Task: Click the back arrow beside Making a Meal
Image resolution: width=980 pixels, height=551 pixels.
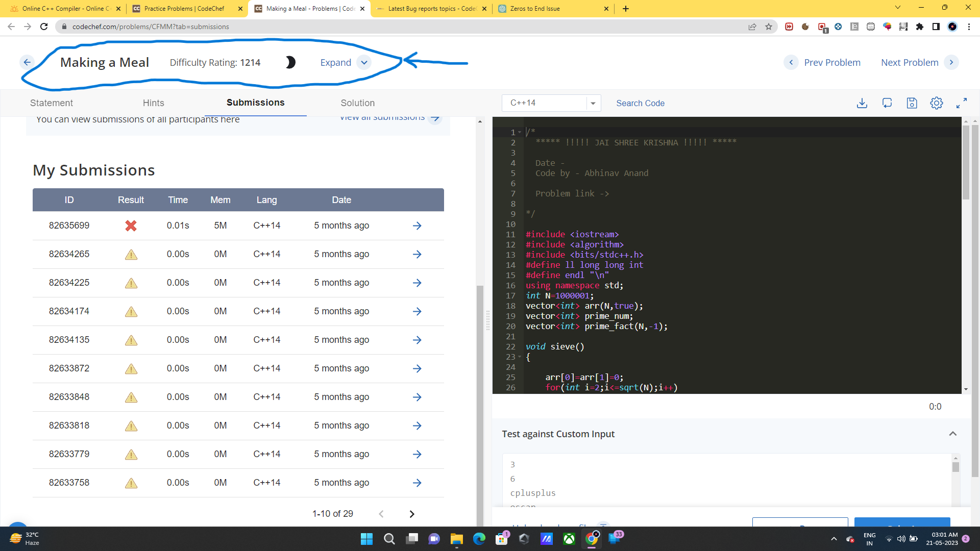Action: point(28,62)
